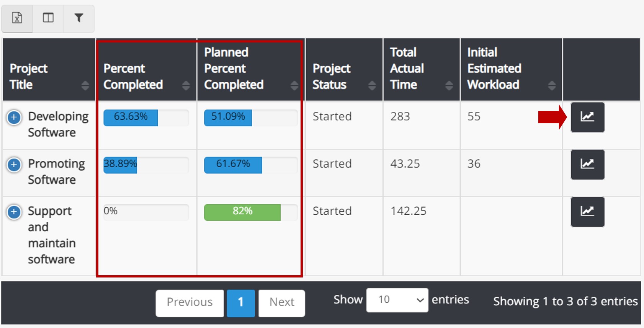Select page 1 in pagination

click(240, 303)
